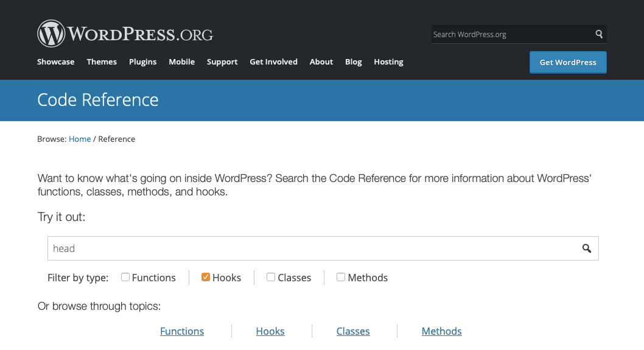Screen dimensions: 644x350
Task: Open the Support section
Action: [x=222, y=61]
